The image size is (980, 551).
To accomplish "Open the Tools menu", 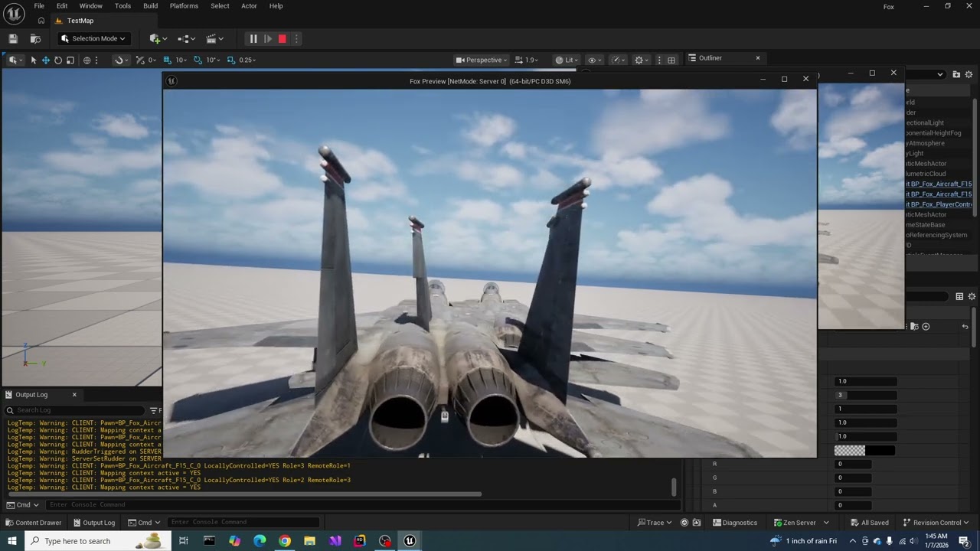I will point(122,6).
